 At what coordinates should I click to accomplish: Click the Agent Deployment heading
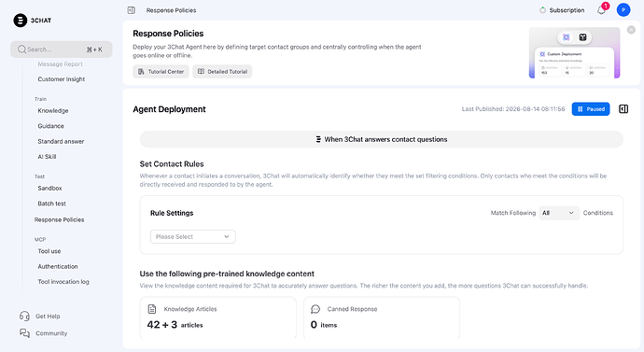pyautogui.click(x=169, y=109)
